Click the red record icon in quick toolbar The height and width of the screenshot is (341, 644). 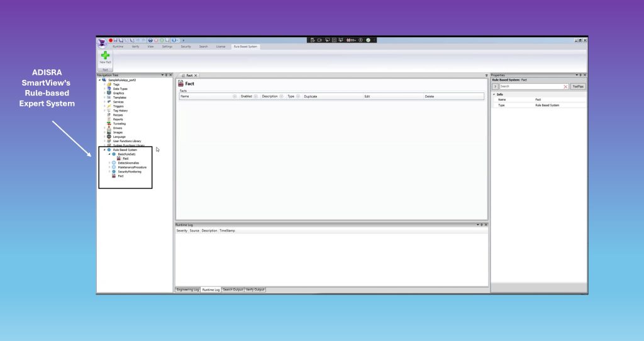[111, 40]
